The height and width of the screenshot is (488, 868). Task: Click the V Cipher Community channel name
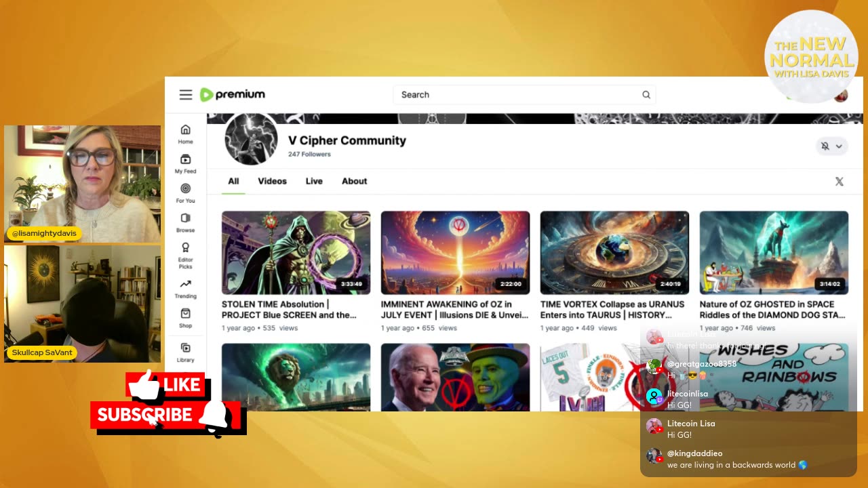pyautogui.click(x=347, y=141)
